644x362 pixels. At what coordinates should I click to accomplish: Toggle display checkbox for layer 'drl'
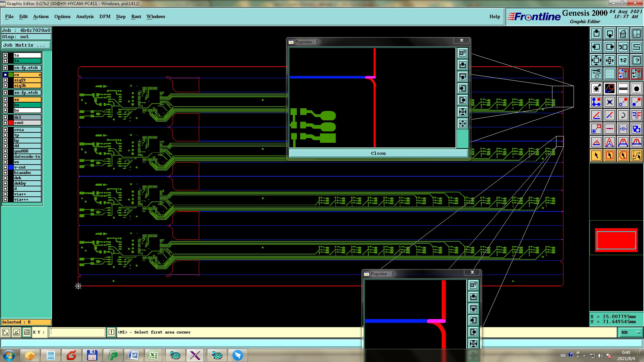click(x=5, y=117)
